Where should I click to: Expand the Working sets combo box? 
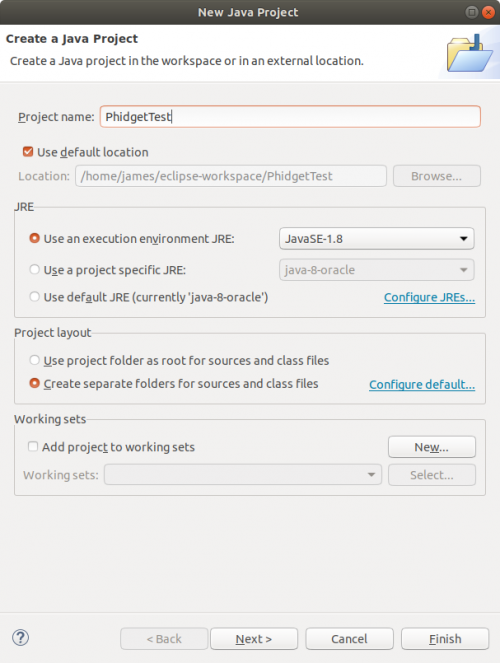pyautogui.click(x=243, y=475)
